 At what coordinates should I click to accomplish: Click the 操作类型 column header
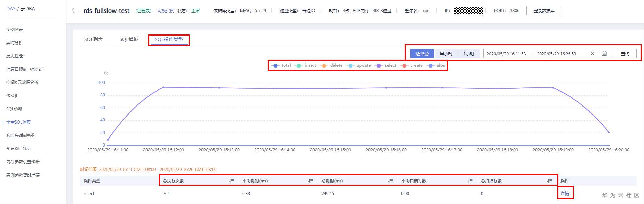(x=92, y=181)
